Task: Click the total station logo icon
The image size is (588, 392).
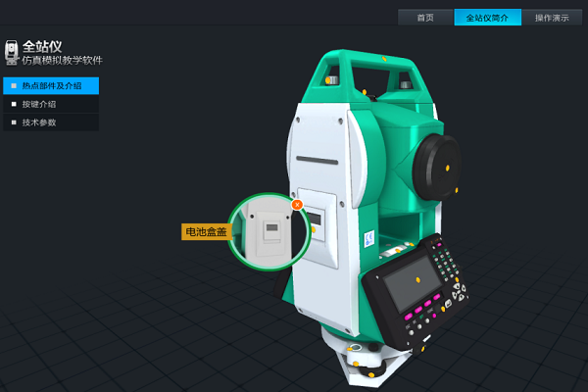Action: pyautogui.click(x=11, y=52)
